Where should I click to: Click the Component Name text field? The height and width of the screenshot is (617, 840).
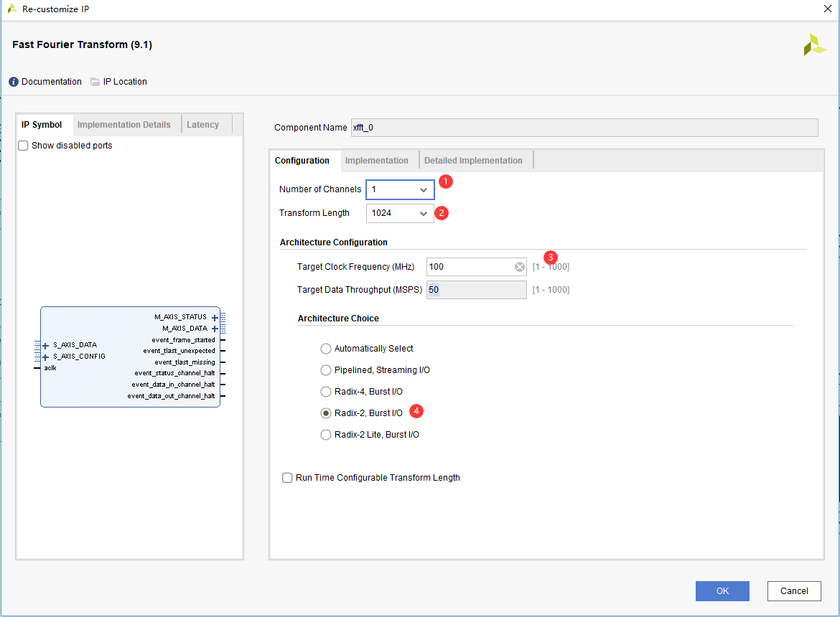[584, 128]
